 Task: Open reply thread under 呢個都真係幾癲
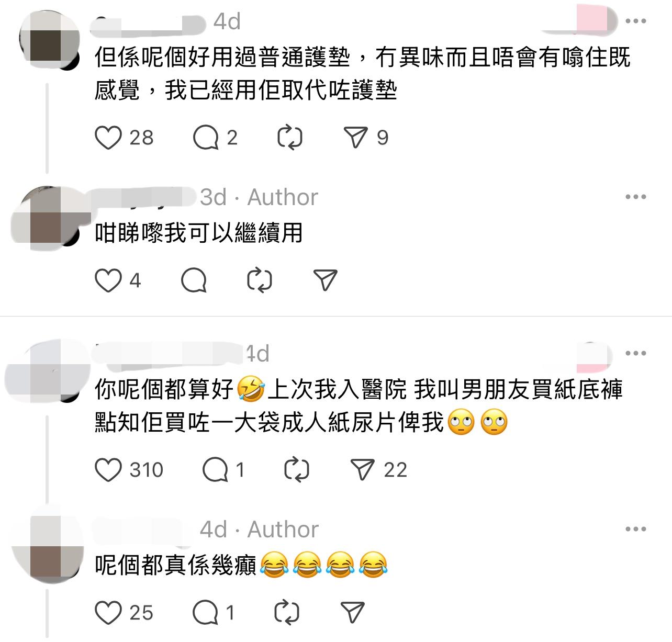pos(206,613)
